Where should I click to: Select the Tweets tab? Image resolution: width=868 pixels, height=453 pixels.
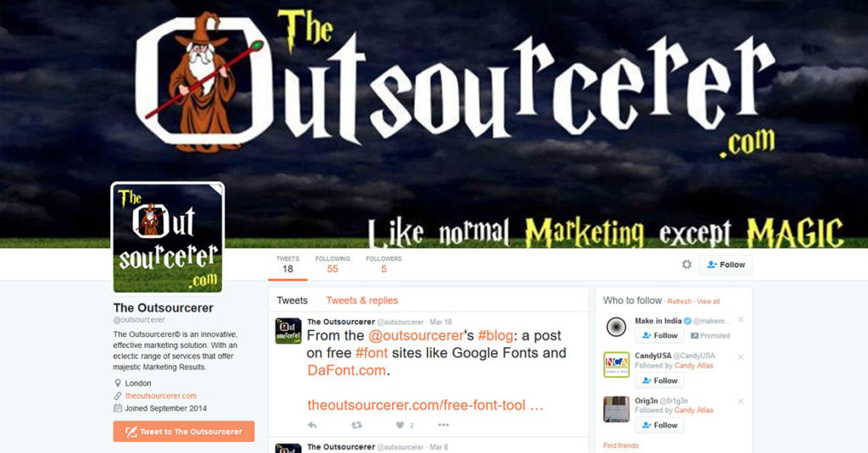292,301
